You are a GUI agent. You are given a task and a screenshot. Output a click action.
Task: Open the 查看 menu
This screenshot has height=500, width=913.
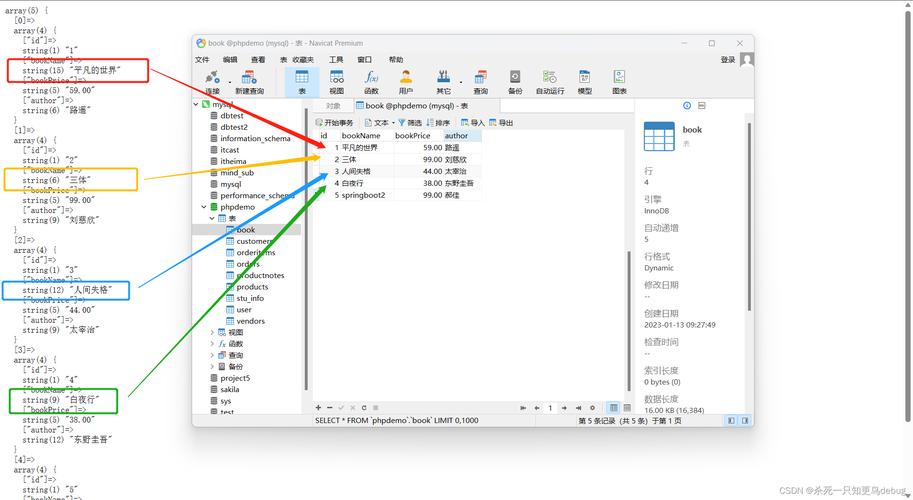tap(258, 59)
